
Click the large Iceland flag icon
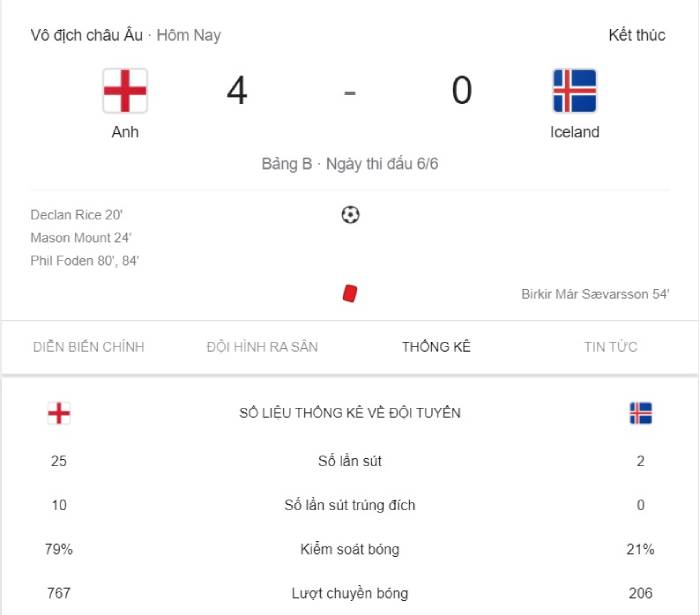(x=574, y=91)
